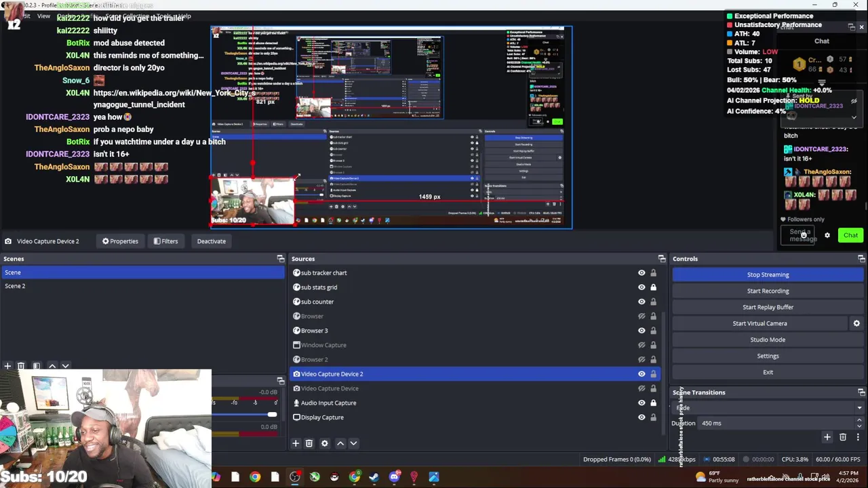
Task: Show the Window Capture source
Action: 642,345
